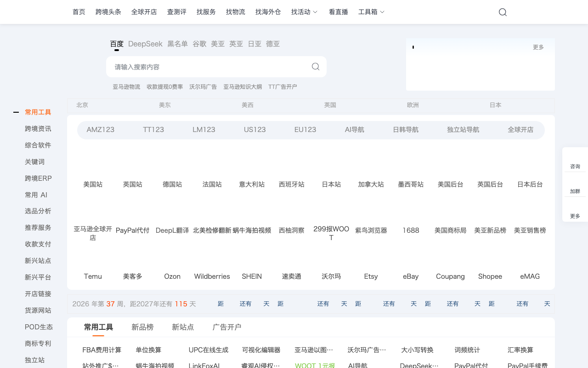Switch to the TT123 navigation pill
The image size is (588, 368).
tap(153, 130)
